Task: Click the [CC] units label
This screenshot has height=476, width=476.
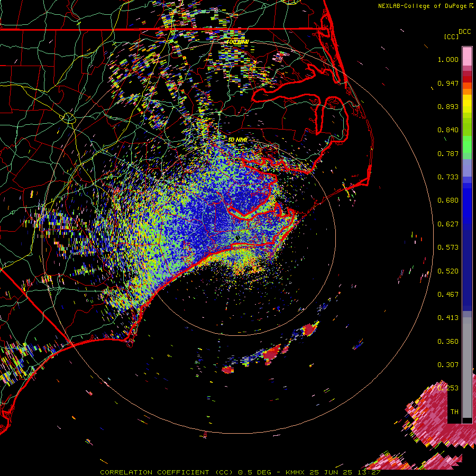Action: (451, 36)
